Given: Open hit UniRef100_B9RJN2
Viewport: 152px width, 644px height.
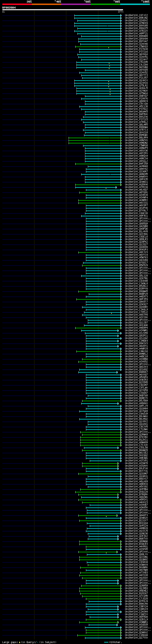Looking at the screenshot, I should pyautogui.click(x=137, y=18).
